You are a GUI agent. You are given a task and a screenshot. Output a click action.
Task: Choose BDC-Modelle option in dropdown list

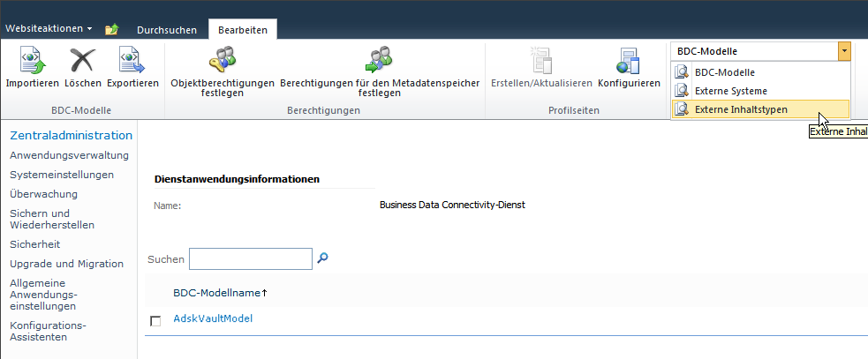[724, 72]
